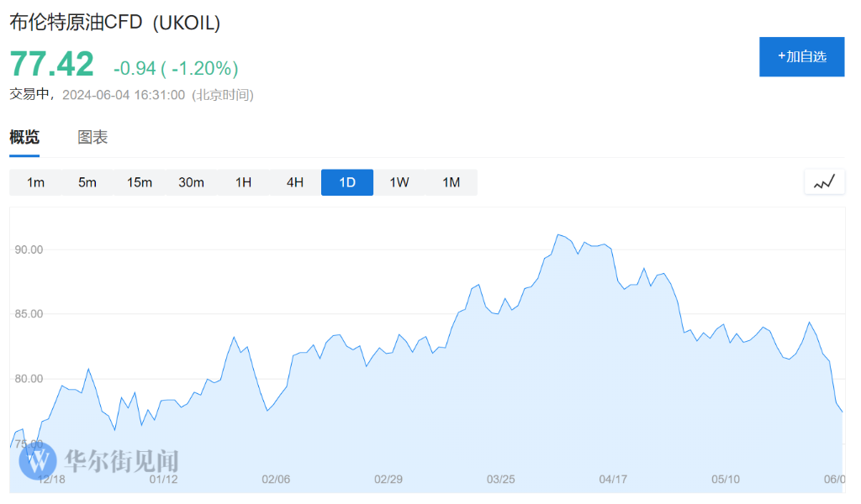This screenshot has width=861, height=504.
Task: Switch to the 4H timeframe
Action: click(x=295, y=182)
